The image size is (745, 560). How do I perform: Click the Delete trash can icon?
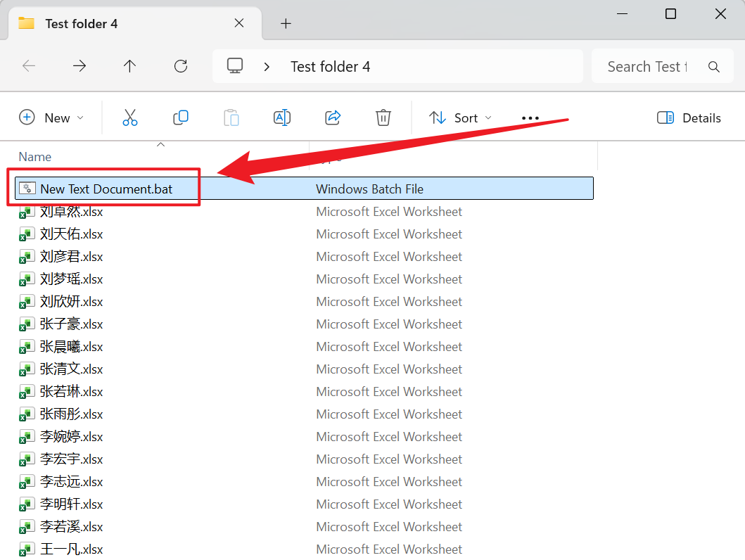click(383, 117)
